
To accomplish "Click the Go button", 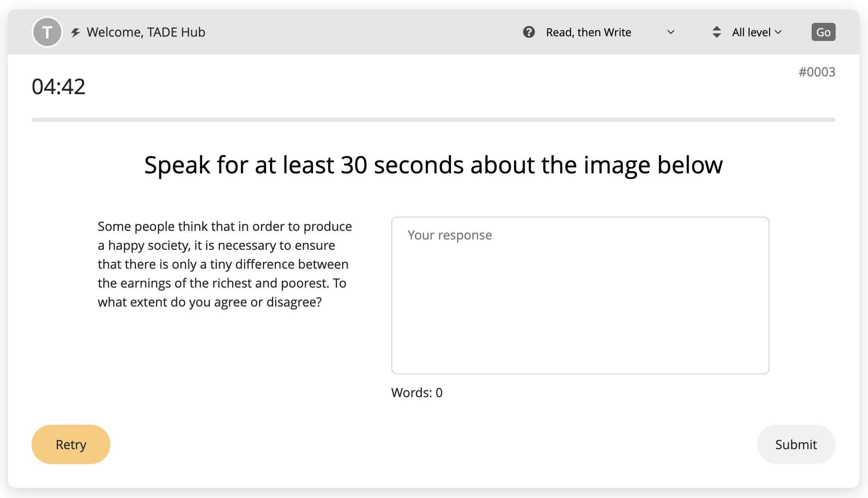I will click(x=823, y=32).
